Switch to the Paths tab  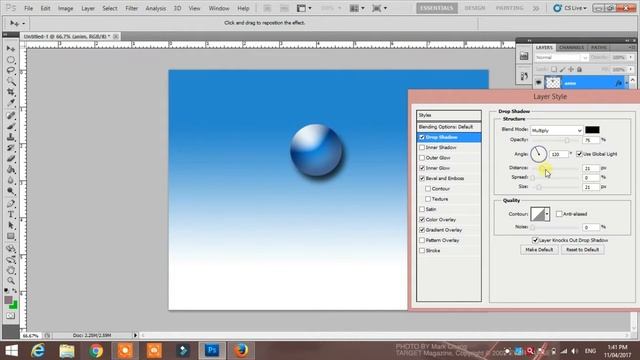coord(599,48)
